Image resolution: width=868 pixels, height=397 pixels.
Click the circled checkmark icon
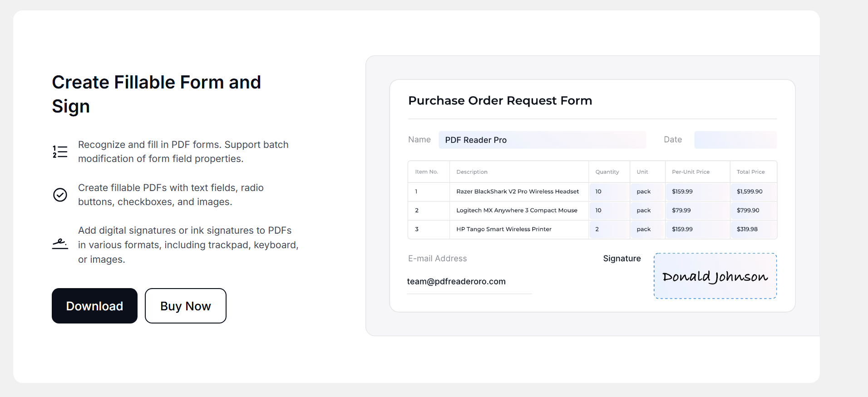coord(60,195)
